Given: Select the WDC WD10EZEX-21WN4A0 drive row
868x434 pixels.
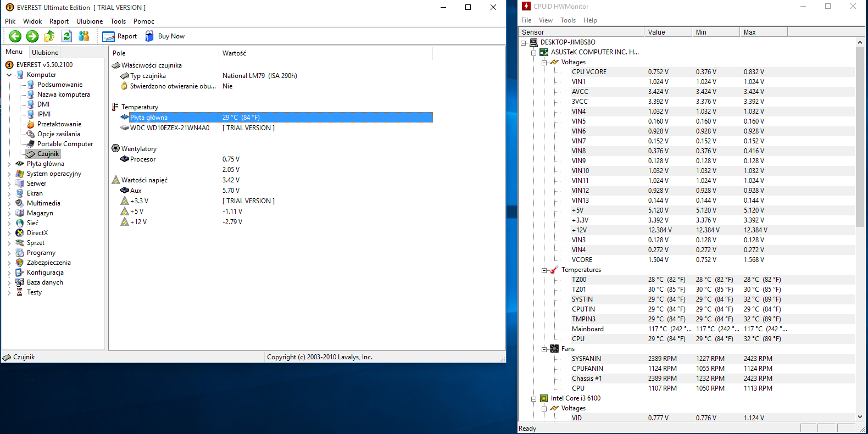Looking at the screenshot, I should 276,128.
